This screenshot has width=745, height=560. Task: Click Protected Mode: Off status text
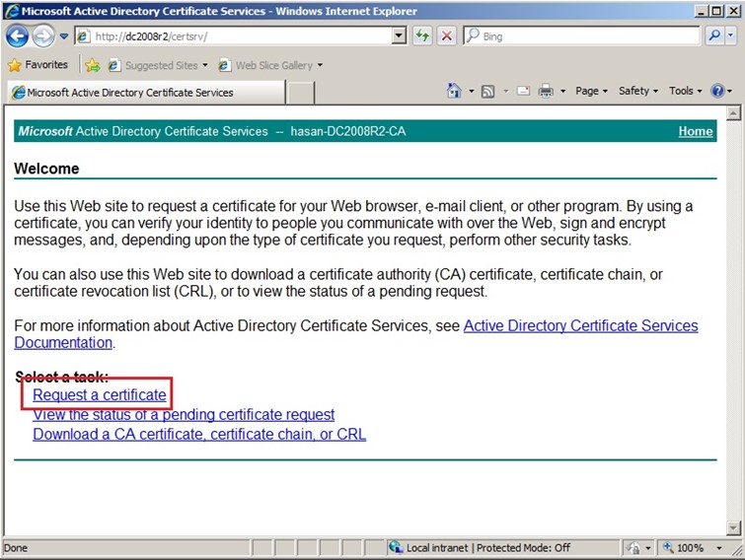pyautogui.click(x=523, y=548)
